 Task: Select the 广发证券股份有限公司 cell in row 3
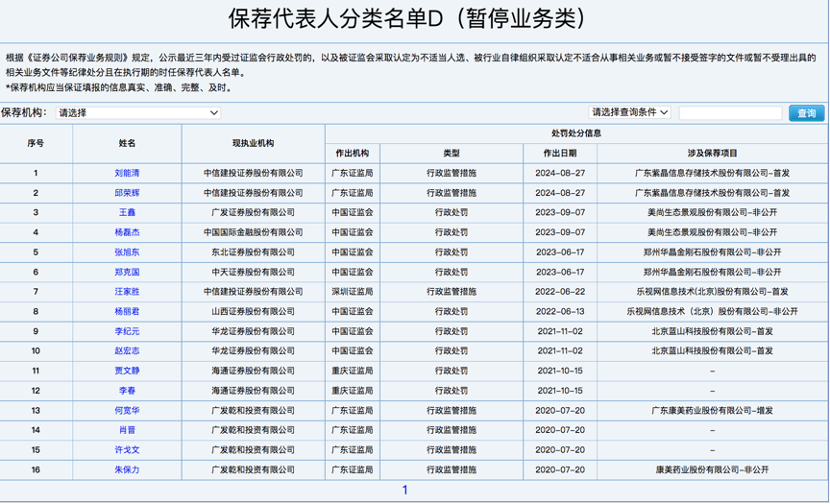coord(253,212)
